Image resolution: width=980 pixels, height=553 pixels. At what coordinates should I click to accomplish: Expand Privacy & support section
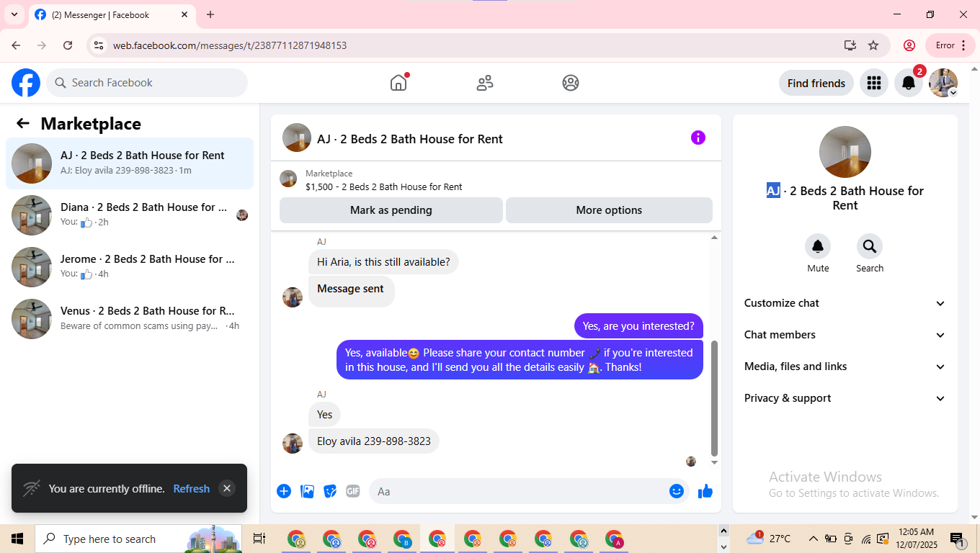(845, 398)
